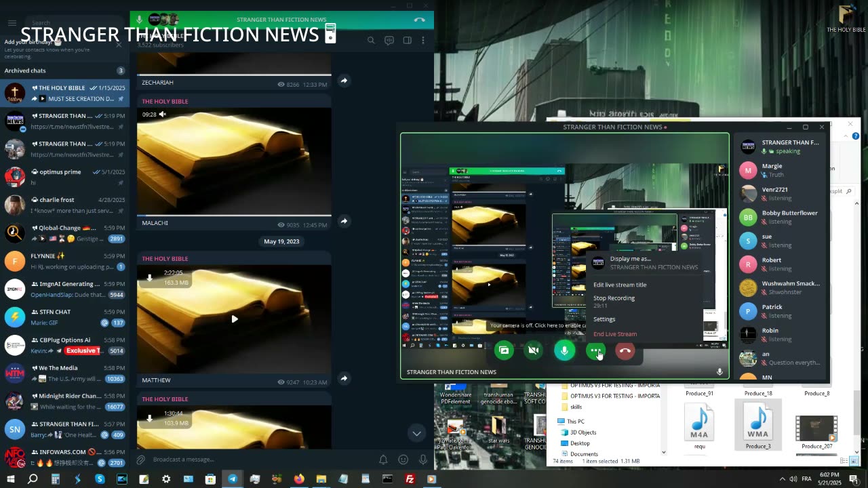The image size is (868, 488).
Task: Download the 163.3 MB MATTHEW video
Action: point(150,277)
